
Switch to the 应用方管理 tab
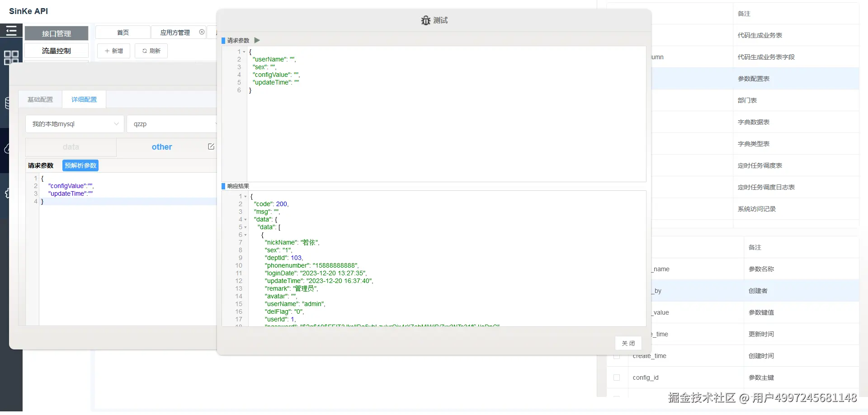[175, 32]
